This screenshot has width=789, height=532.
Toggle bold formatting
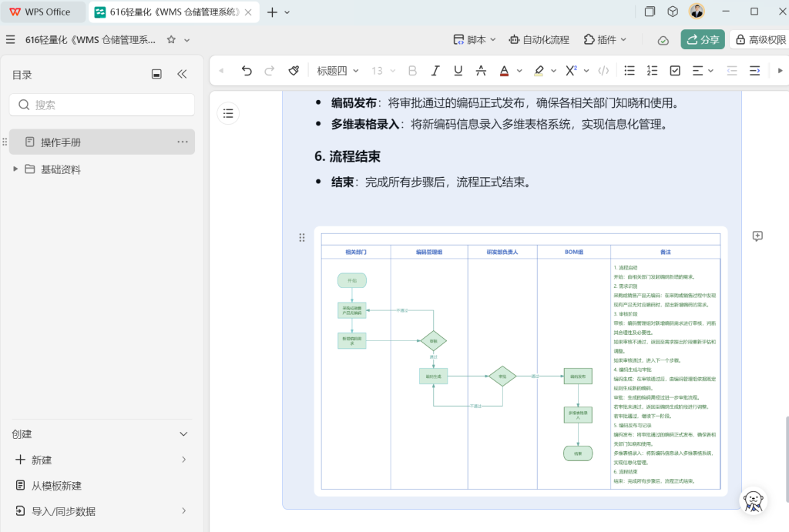point(413,71)
